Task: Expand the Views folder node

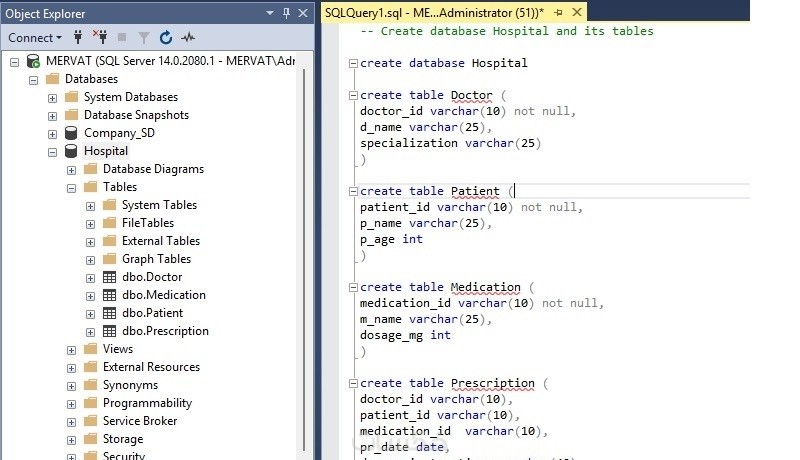Action: click(71, 350)
